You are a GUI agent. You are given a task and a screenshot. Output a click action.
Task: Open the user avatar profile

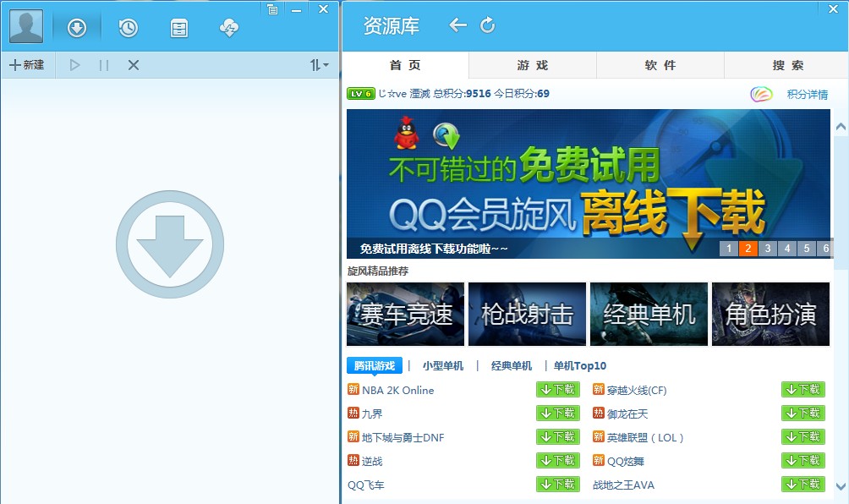click(26, 26)
